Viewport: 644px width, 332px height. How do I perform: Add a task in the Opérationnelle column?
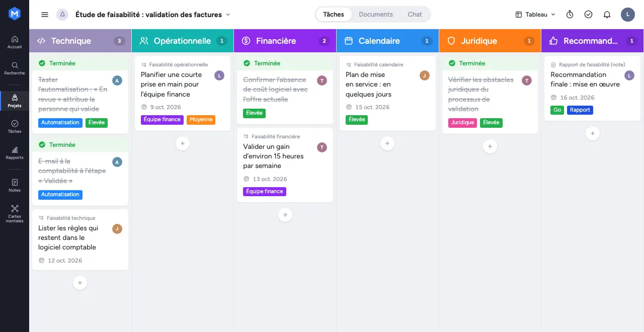point(183,143)
